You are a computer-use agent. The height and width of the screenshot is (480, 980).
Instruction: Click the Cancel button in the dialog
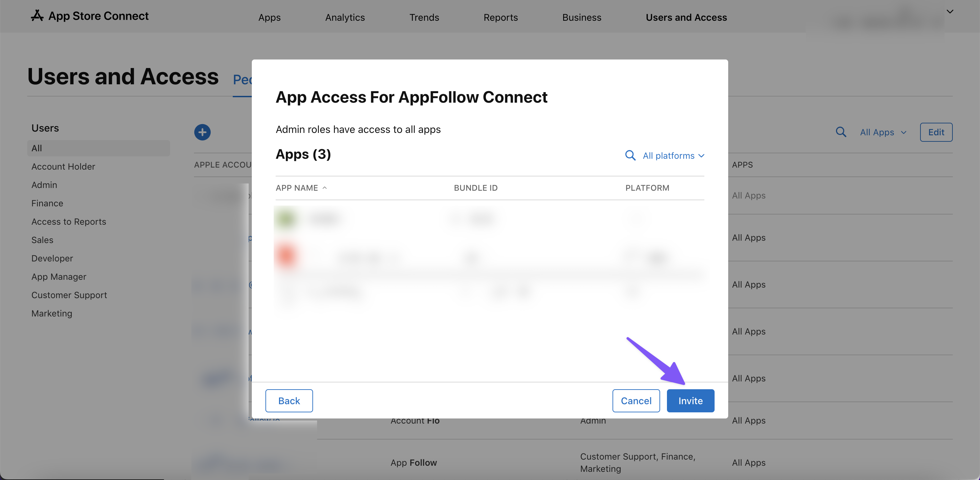pos(636,400)
